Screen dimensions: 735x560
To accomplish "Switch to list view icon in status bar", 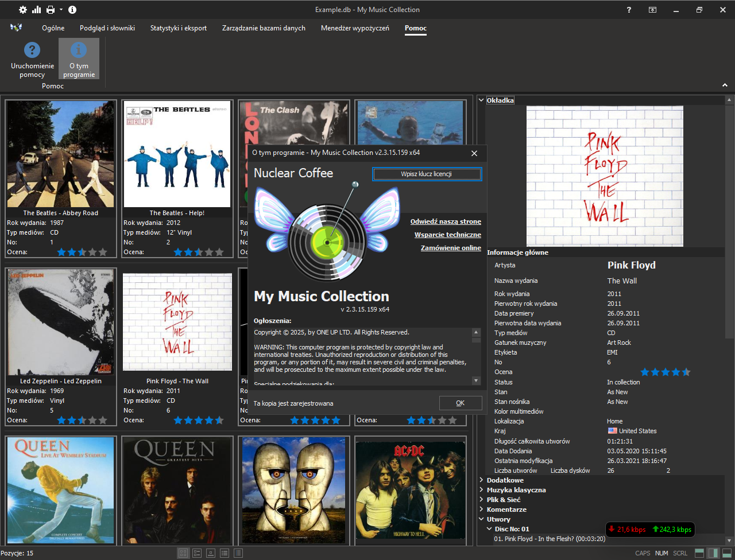I will (225, 553).
